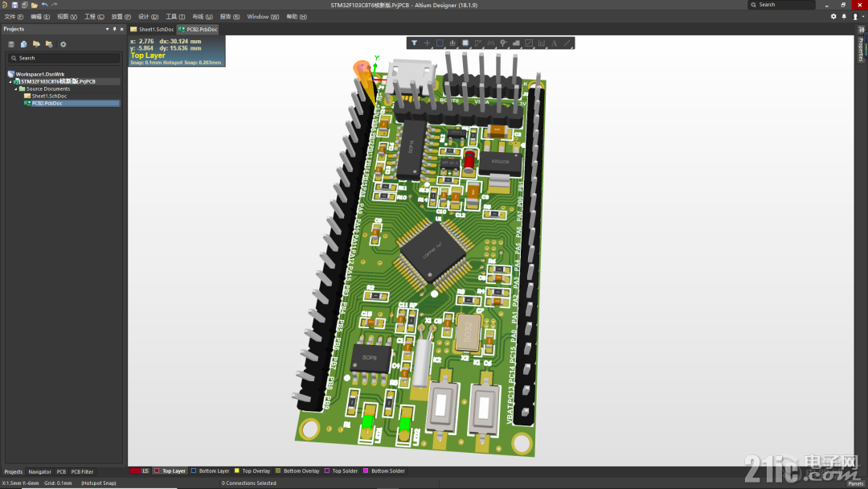Select the filter funnel tool in the Active Bar
The width and height of the screenshot is (868, 489).
coord(414,43)
